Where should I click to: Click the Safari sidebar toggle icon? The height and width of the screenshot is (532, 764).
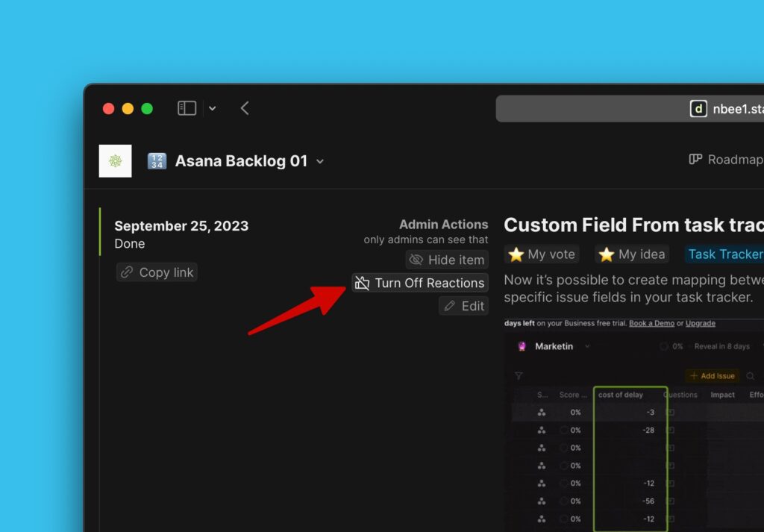(x=187, y=108)
